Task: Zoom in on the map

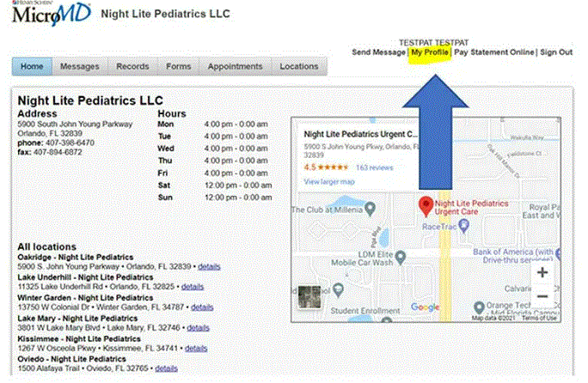Action: [x=542, y=272]
